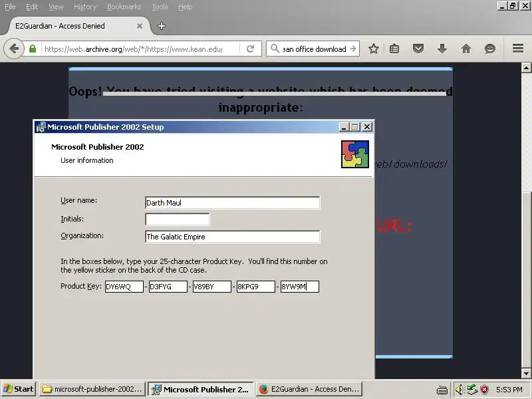
Task: Click the Organization field
Action: (x=232, y=237)
